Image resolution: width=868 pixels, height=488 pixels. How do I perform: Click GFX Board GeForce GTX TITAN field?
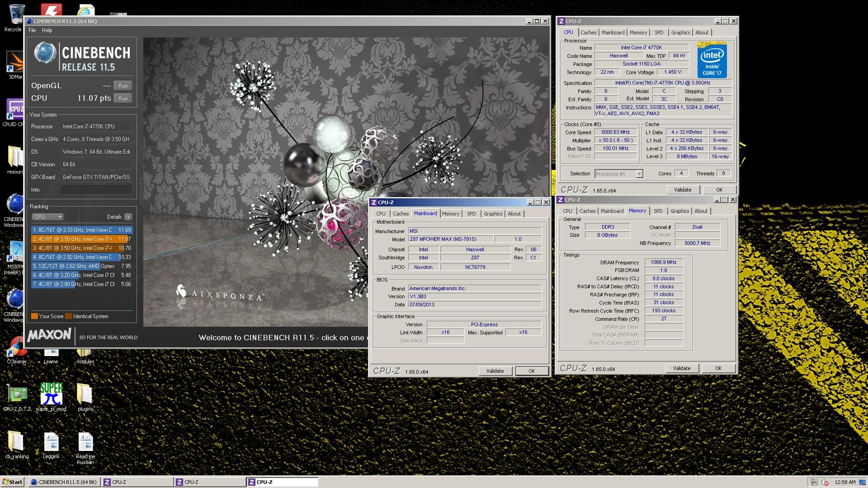96,177
